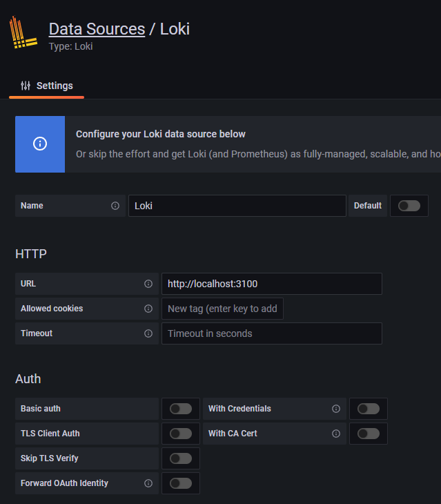Screen dimensions: 441x504
Task: Click the 'Type: Loki' subtitle text
Action: 70,46
